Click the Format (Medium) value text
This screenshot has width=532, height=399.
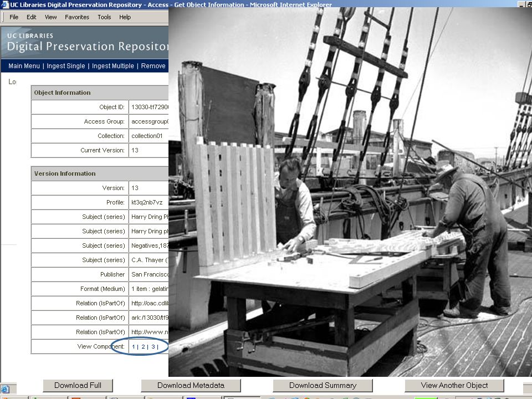pos(150,289)
